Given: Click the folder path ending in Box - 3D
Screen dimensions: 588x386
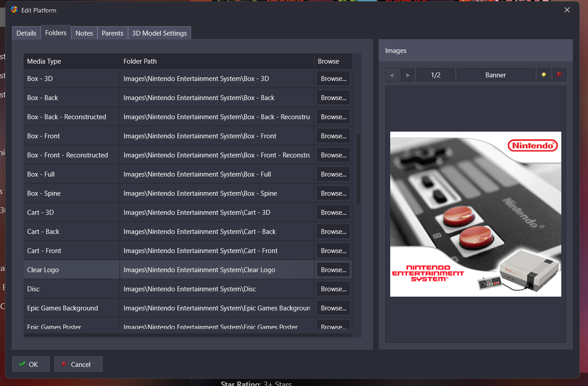Looking at the screenshot, I should [x=217, y=79].
